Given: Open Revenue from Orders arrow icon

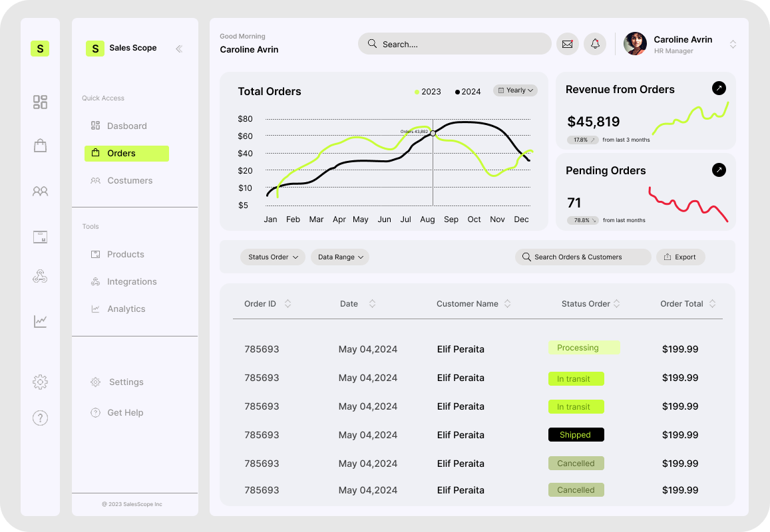Looking at the screenshot, I should coord(719,88).
